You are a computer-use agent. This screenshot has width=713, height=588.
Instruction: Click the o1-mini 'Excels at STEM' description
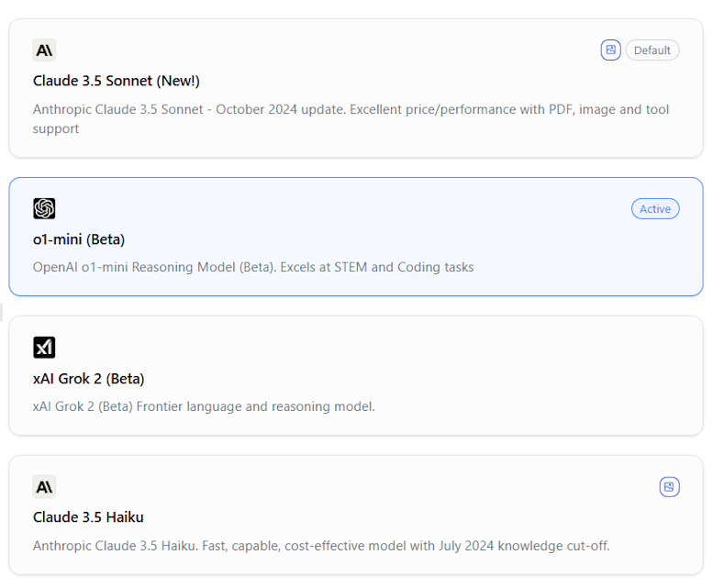click(x=253, y=268)
